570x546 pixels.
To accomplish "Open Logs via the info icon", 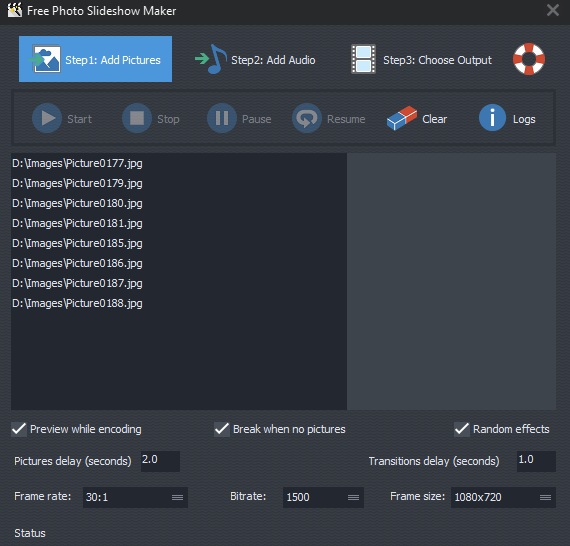I will [492, 118].
